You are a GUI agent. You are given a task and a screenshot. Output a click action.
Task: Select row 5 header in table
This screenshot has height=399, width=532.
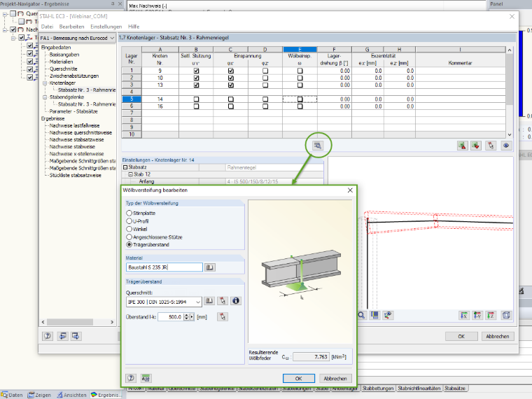click(132, 99)
